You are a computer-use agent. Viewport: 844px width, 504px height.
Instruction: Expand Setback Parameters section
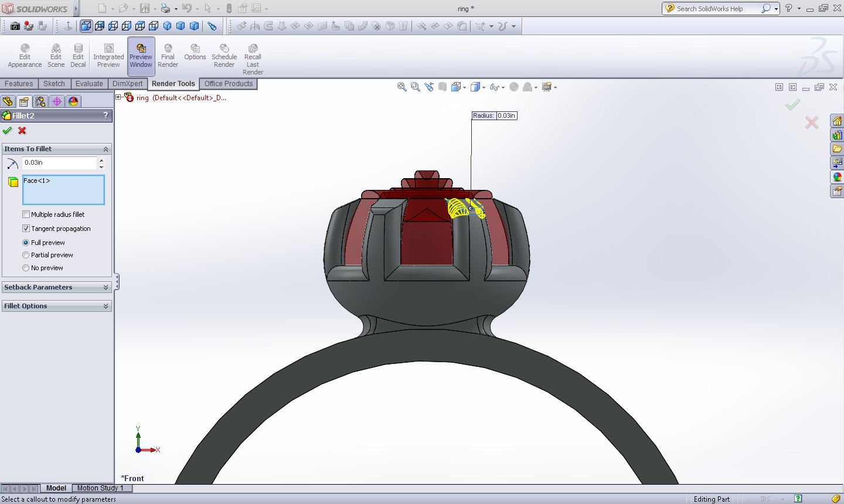[x=105, y=287]
